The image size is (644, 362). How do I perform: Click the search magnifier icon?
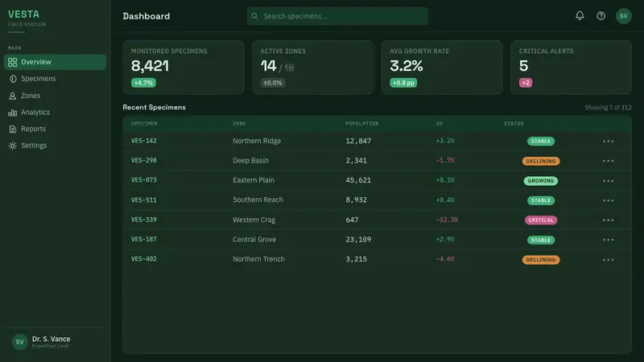[x=254, y=16]
